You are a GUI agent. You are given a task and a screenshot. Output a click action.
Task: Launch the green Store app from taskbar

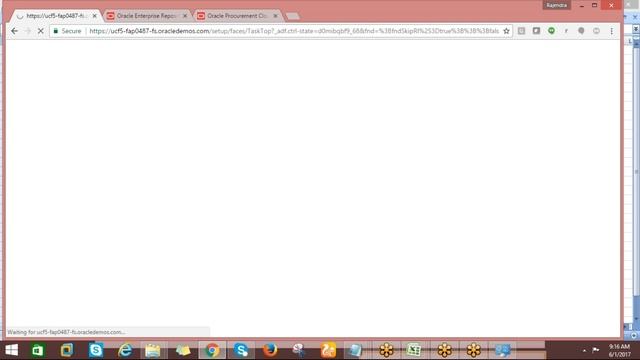pos(38,350)
